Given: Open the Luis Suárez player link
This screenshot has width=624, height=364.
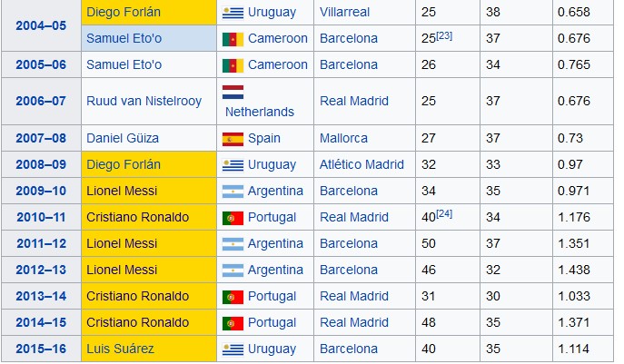Looking at the screenshot, I should pos(120,349).
